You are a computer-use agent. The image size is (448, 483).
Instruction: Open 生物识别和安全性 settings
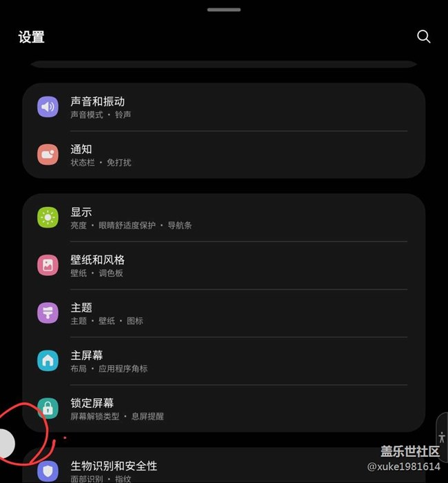(224, 466)
